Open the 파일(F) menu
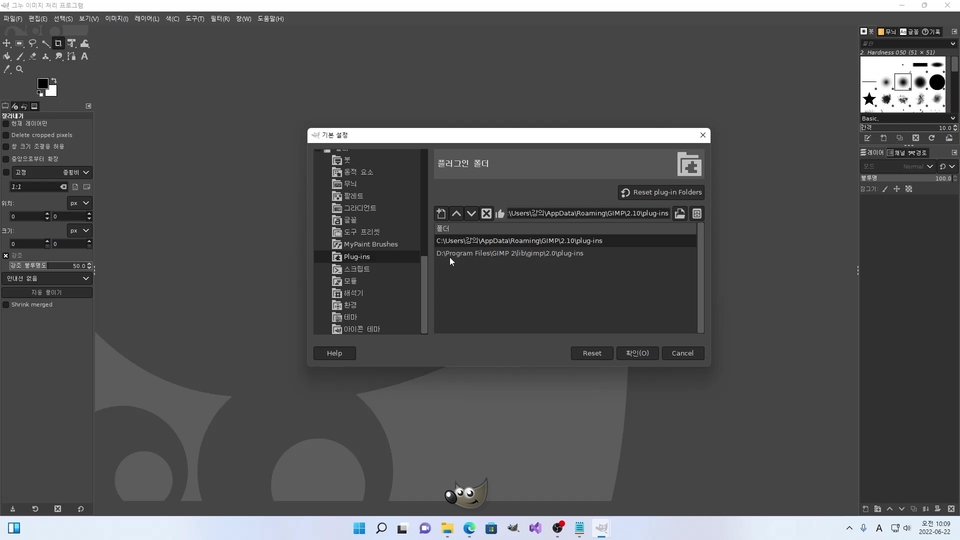The width and height of the screenshot is (960, 540). point(13,19)
